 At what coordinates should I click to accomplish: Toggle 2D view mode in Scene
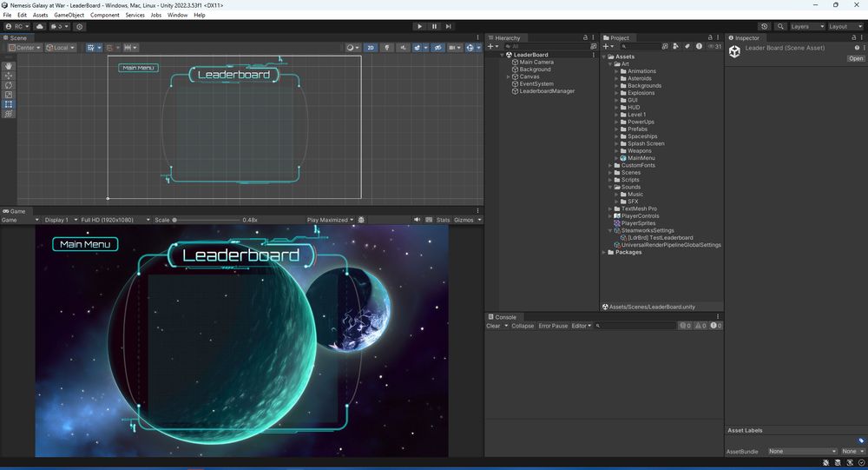pos(371,48)
